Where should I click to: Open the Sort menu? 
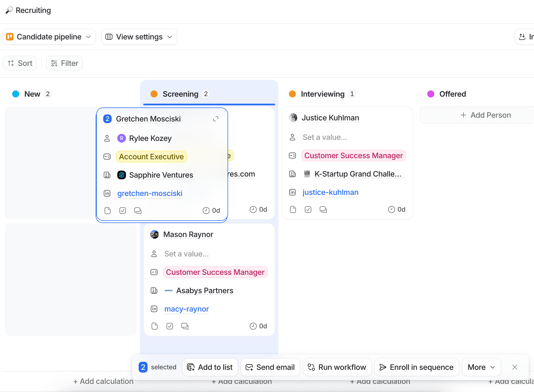tap(19, 63)
